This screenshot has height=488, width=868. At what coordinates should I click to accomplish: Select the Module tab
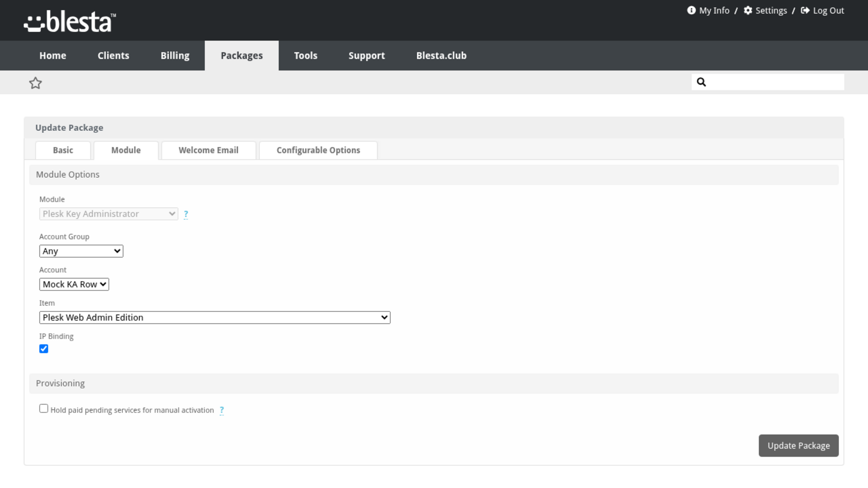[126, 150]
